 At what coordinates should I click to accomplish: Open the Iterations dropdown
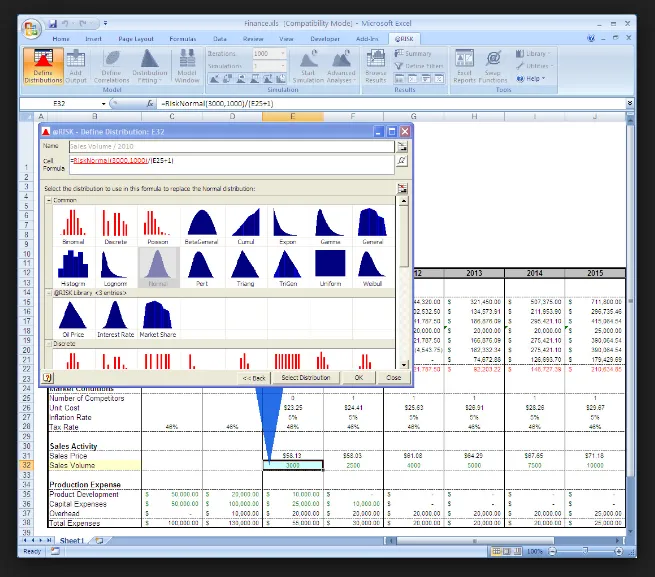pos(283,53)
